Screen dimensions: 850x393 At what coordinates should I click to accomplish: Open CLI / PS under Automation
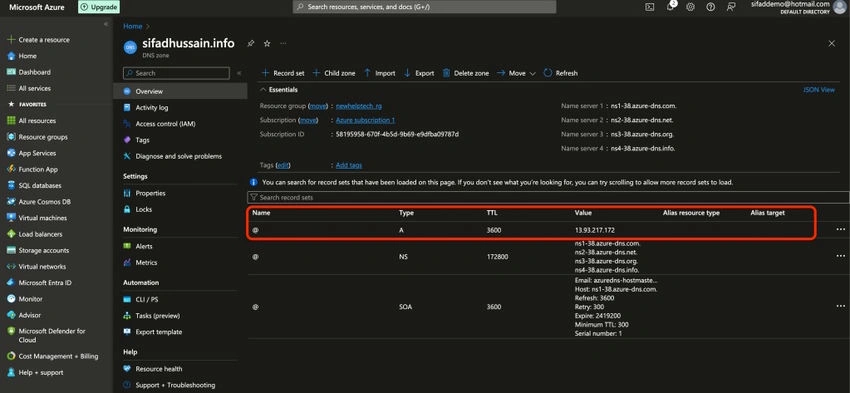147,299
